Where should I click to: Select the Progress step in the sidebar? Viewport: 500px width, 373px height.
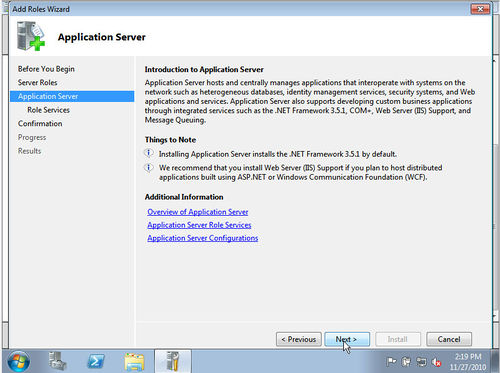tap(32, 137)
